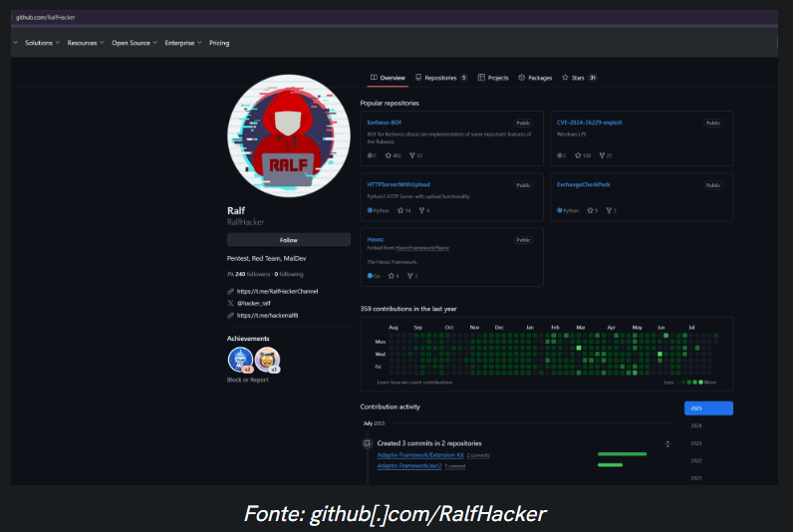Select the 2024 contribution year filter
Image resolution: width=793 pixels, height=532 pixels.
696,425
